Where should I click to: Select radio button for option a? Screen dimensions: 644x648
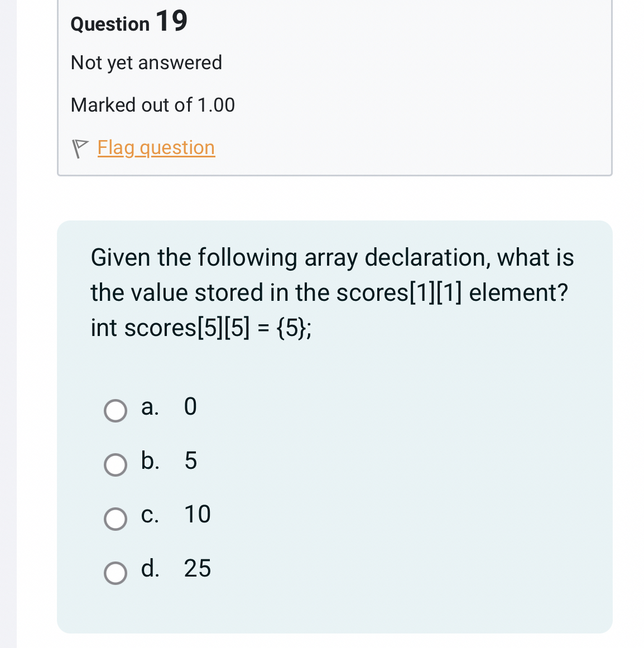pyautogui.click(x=116, y=411)
